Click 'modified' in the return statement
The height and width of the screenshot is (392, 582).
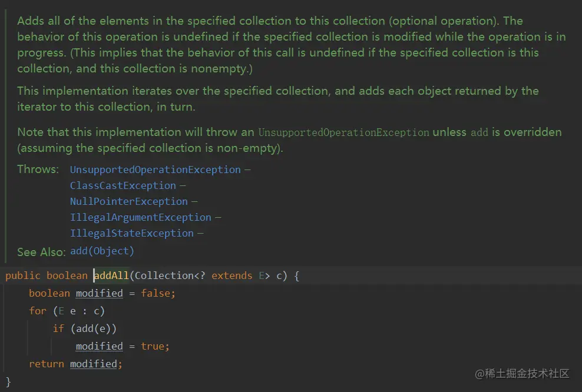tap(94, 364)
